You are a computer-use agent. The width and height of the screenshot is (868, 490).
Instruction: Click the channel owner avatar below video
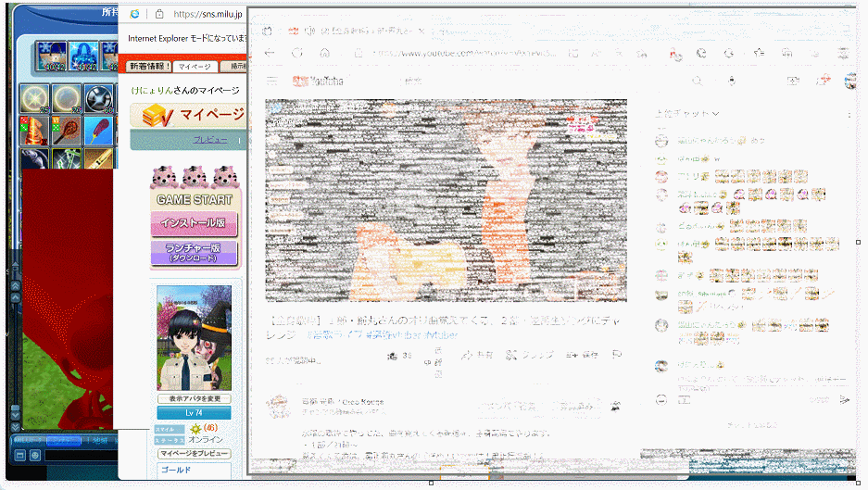click(279, 407)
